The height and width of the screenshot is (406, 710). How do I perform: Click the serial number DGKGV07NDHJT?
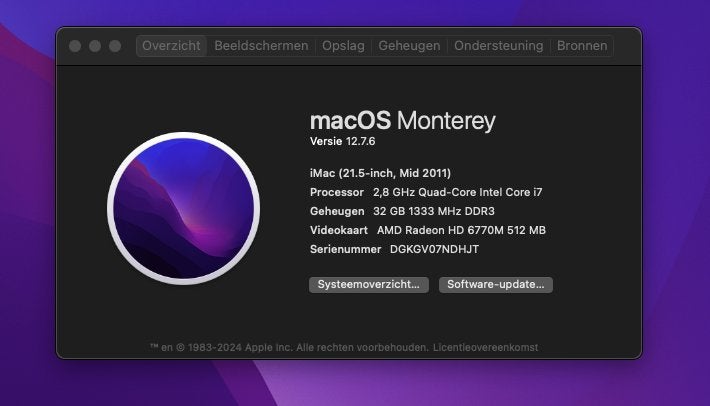[x=434, y=249]
